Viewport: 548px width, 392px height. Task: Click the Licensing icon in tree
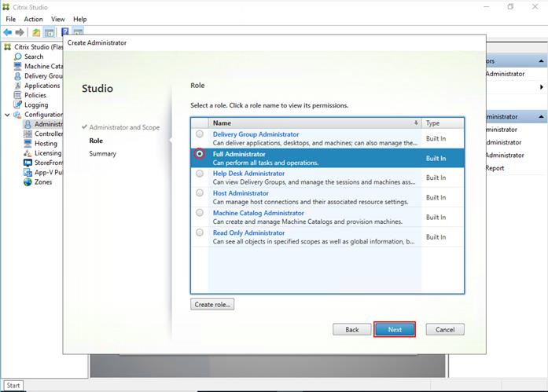[x=28, y=153]
